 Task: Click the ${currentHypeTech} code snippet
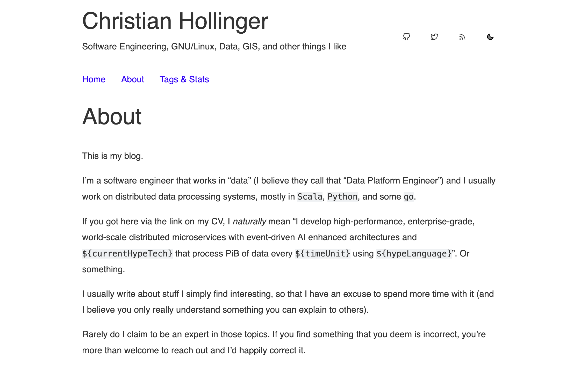click(127, 254)
